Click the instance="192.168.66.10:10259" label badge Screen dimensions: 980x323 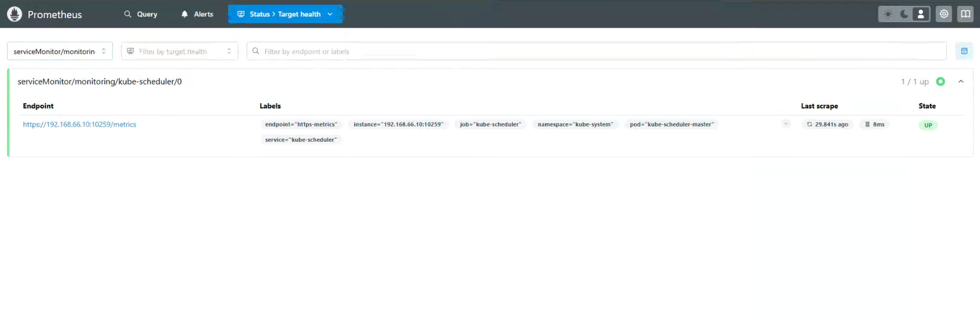point(398,124)
